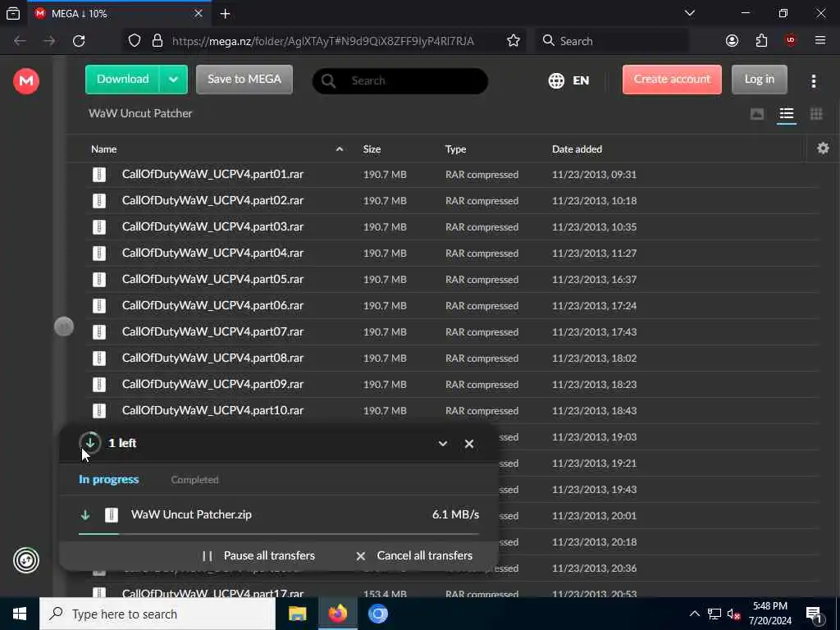Pause all transfers
Viewport: 840px width, 630px height.
(258, 556)
